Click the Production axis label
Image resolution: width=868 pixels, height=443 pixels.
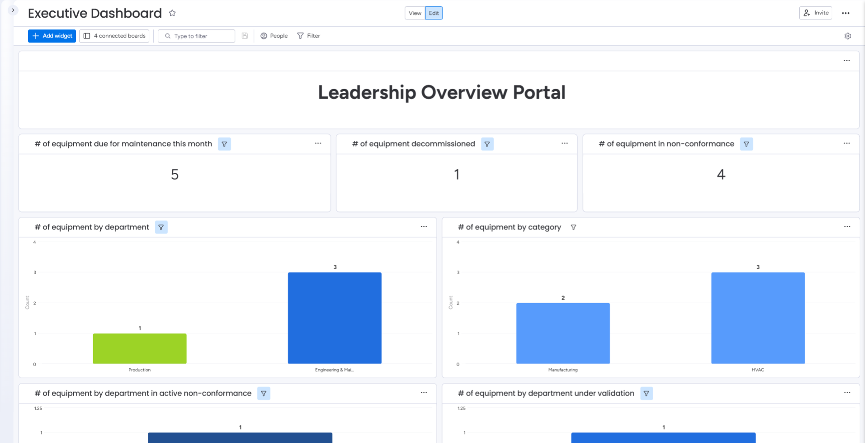click(x=140, y=370)
